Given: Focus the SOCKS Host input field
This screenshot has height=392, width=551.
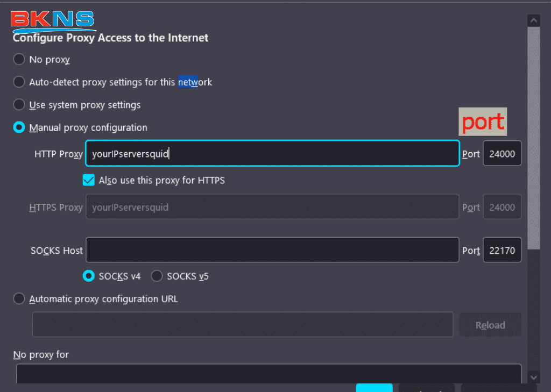Looking at the screenshot, I should tap(272, 250).
